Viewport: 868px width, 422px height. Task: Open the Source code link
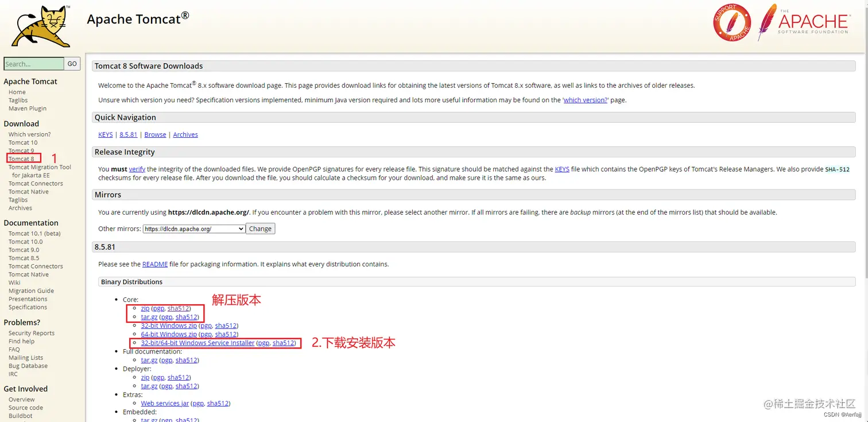point(26,408)
